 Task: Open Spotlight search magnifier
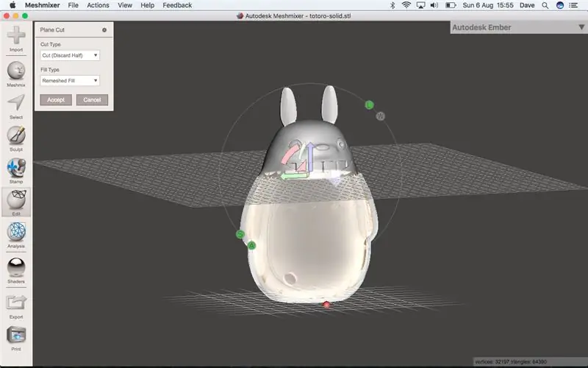click(x=545, y=5)
